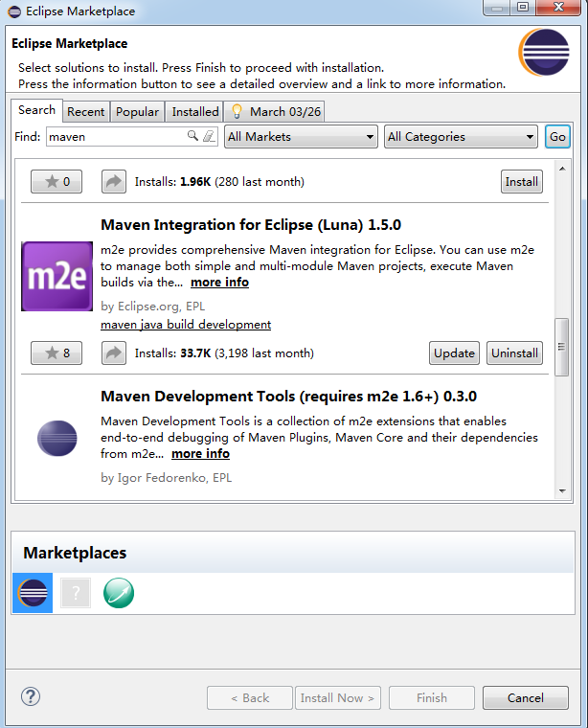Switch to the Installed tab
Viewport: 588px width, 728px height.
tap(195, 112)
